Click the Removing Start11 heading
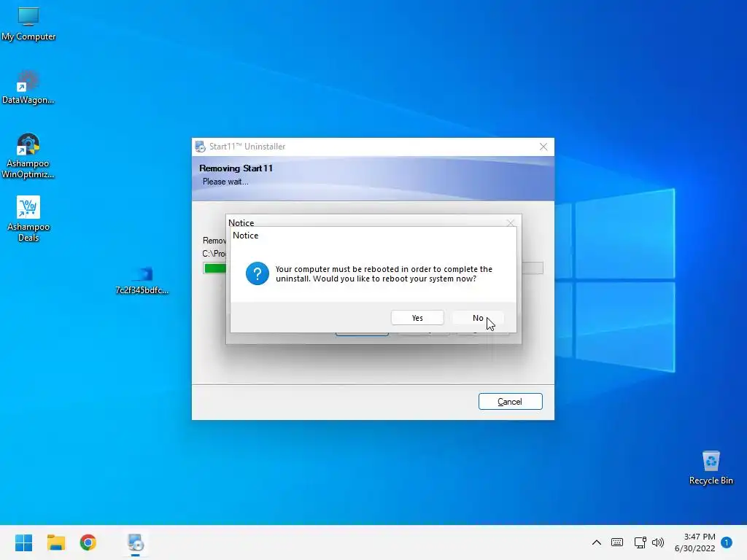Screen dimensions: 747x560 (x=236, y=168)
